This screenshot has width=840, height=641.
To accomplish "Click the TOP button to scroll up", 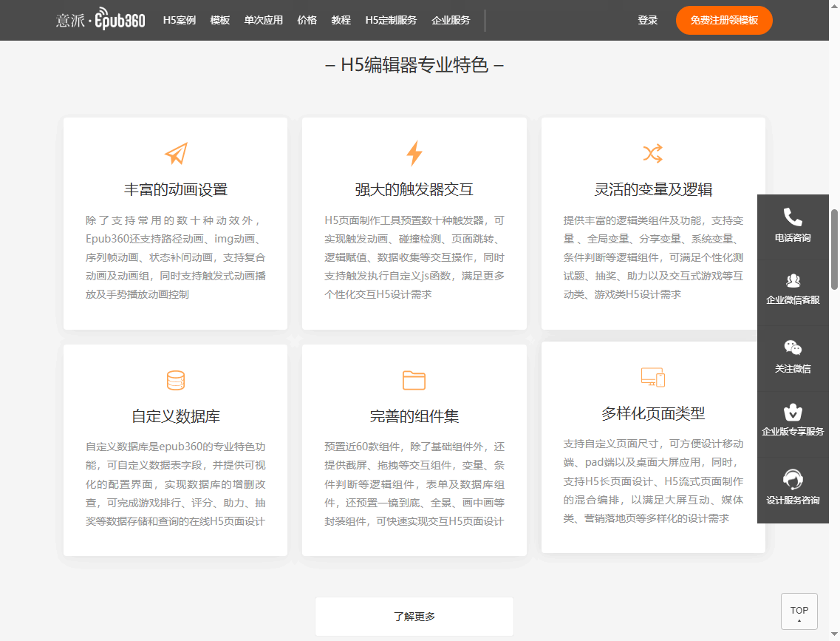I will tap(799, 611).
